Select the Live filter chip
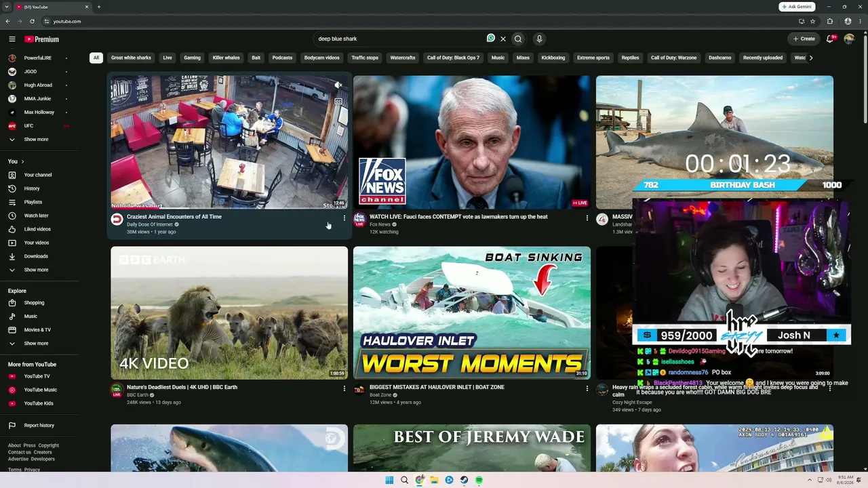868x488 pixels. click(x=167, y=58)
